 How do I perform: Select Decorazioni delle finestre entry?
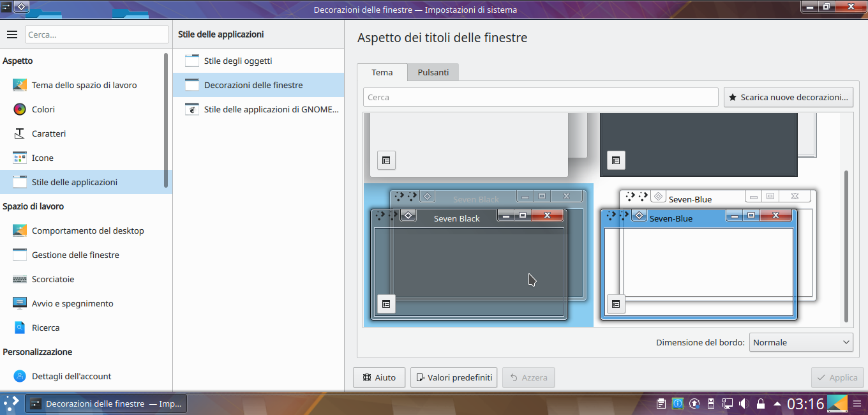258,85
